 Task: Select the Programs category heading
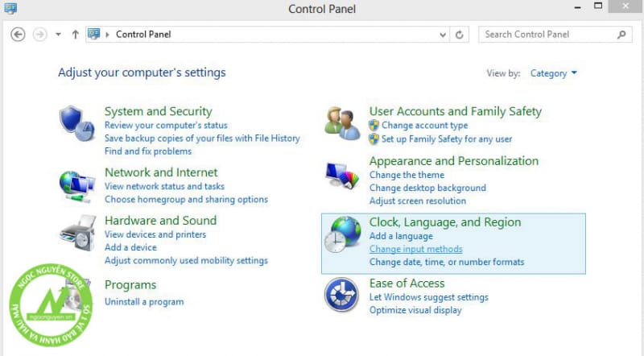click(x=130, y=285)
